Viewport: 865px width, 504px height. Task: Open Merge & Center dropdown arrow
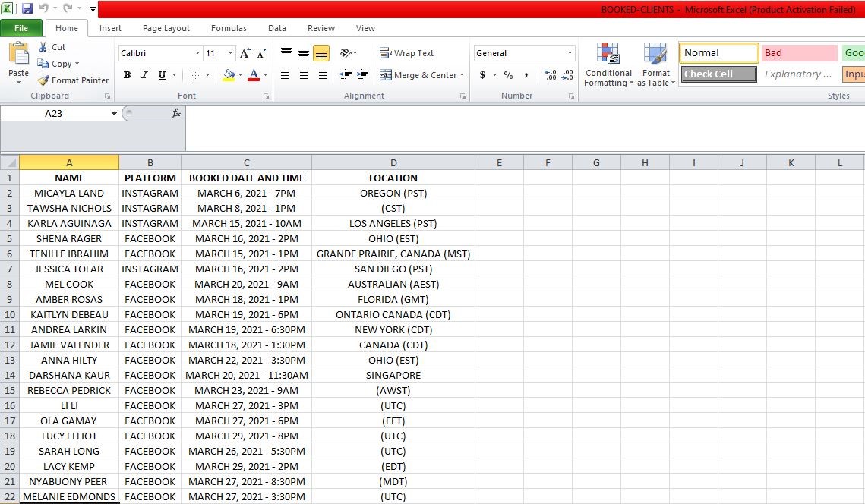(462, 75)
